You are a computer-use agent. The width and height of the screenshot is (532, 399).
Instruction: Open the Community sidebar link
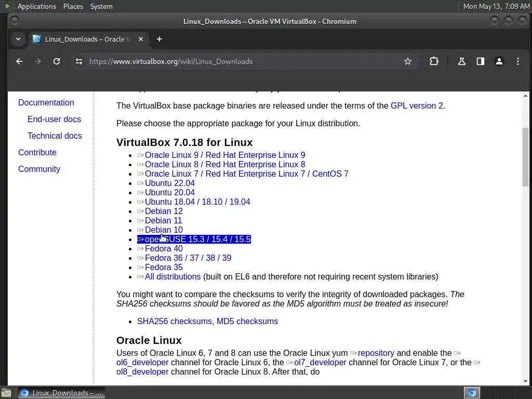pyautogui.click(x=39, y=169)
